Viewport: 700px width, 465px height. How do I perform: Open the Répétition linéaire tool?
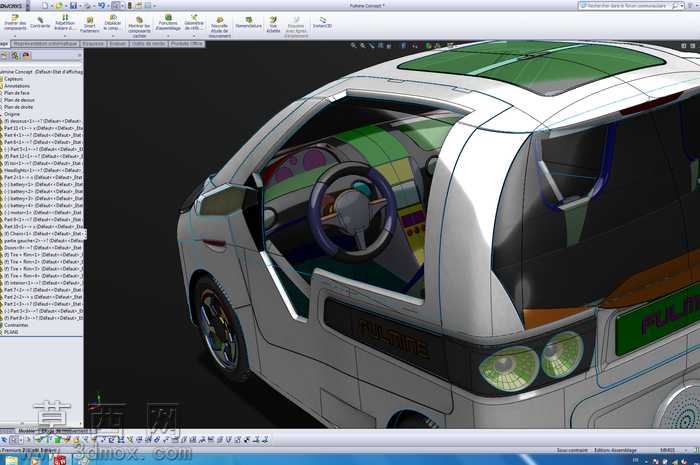(65, 22)
